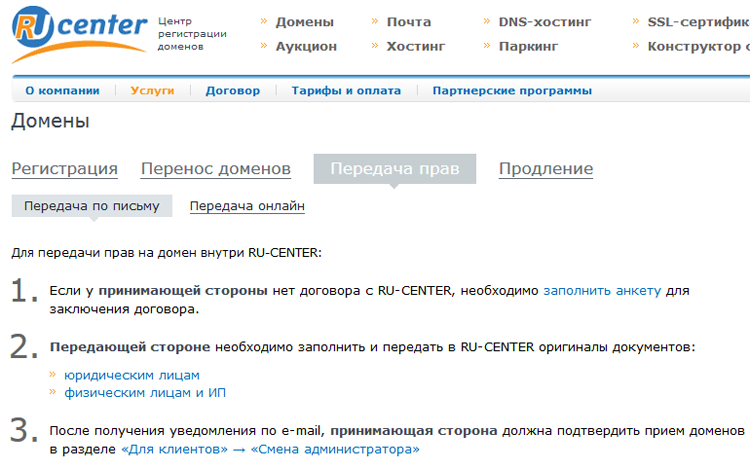
Task: Open the Конструктор header link
Action: [698, 46]
